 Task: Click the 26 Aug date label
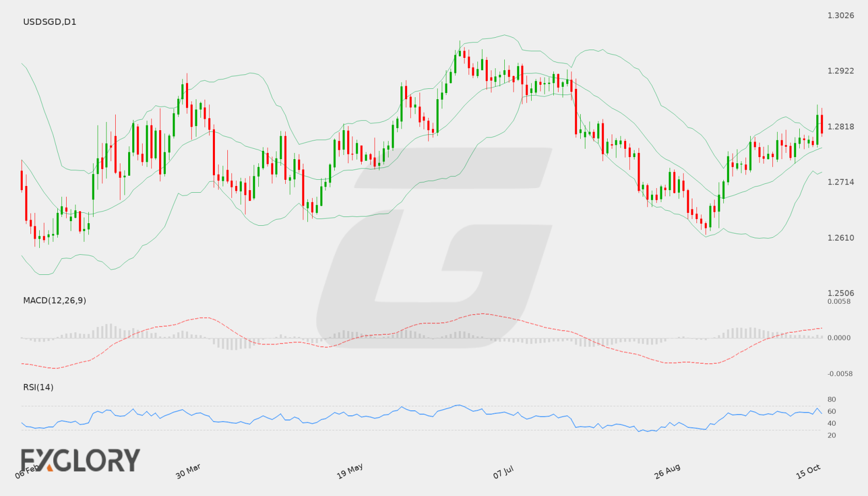[667, 471]
